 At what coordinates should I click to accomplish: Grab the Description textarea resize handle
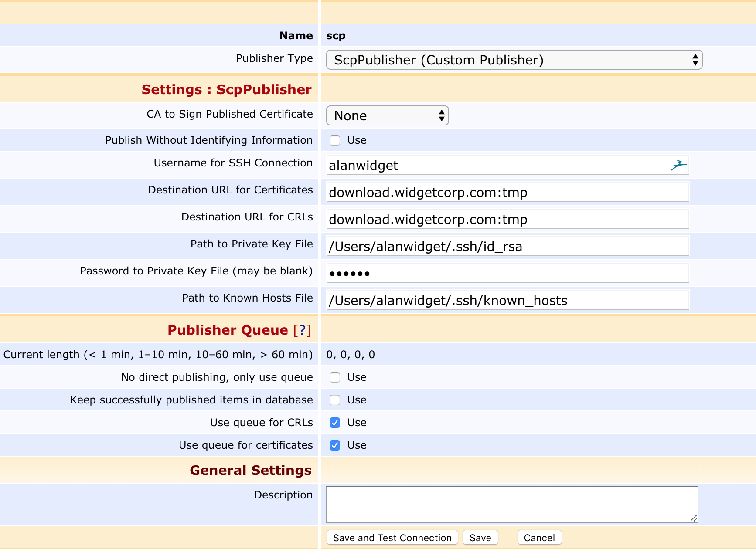694,518
